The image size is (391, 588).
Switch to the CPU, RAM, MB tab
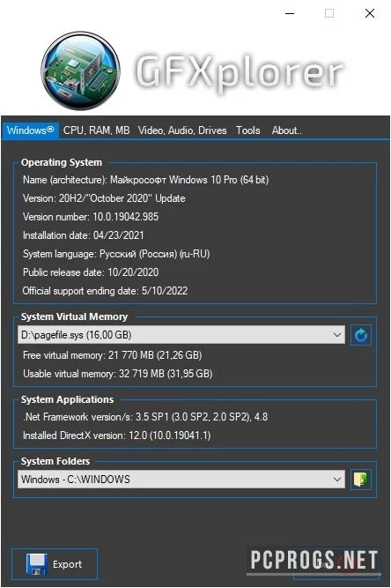click(x=97, y=130)
